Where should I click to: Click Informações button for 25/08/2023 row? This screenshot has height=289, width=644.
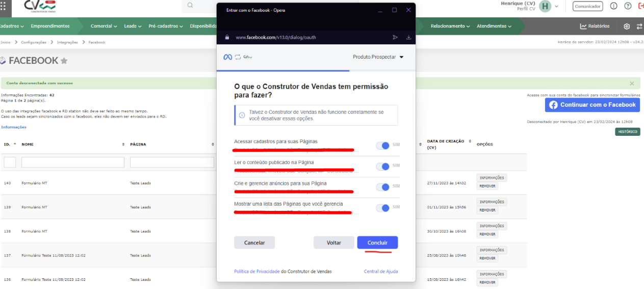point(492,250)
